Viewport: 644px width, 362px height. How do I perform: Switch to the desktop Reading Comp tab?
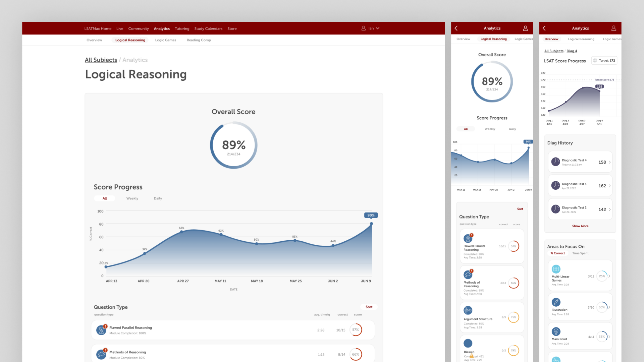tap(199, 40)
